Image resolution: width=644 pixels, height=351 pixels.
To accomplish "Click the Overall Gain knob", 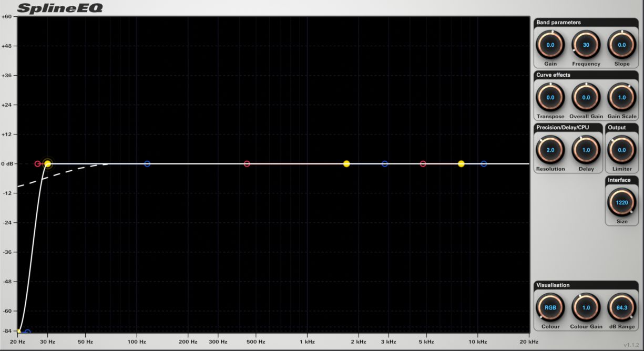I will [x=586, y=98].
